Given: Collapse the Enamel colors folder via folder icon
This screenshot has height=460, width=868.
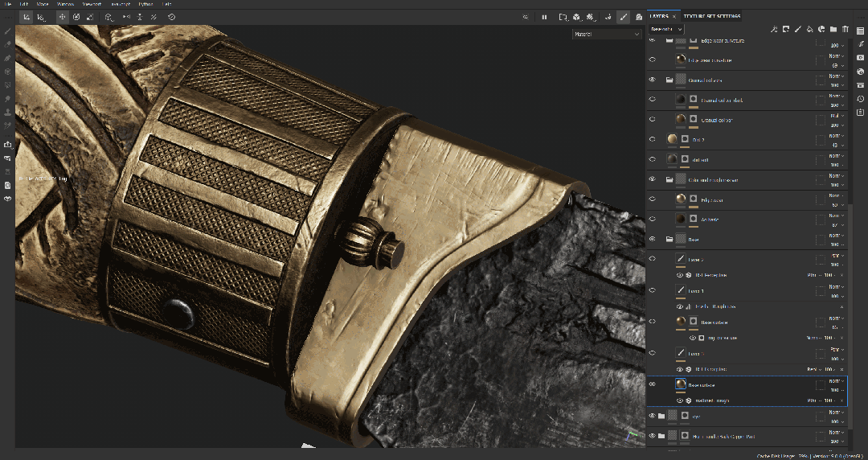Looking at the screenshot, I should tap(669, 80).
